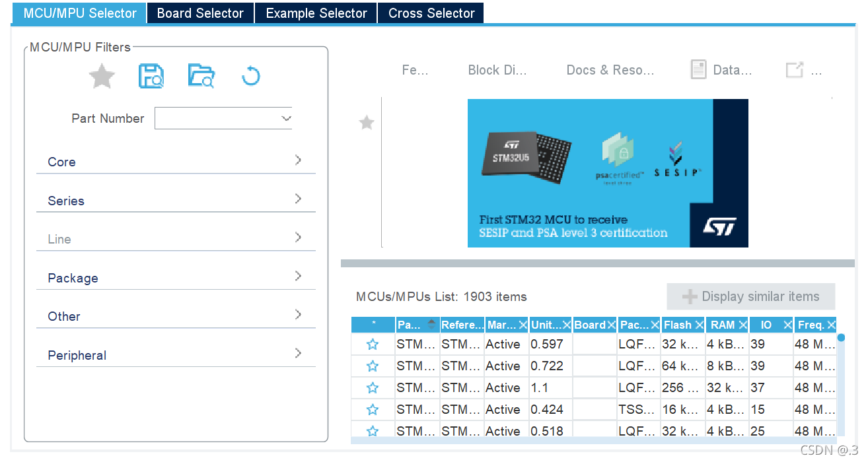868x462 pixels.
Task: Expand the Line filter section
Action: 176,238
